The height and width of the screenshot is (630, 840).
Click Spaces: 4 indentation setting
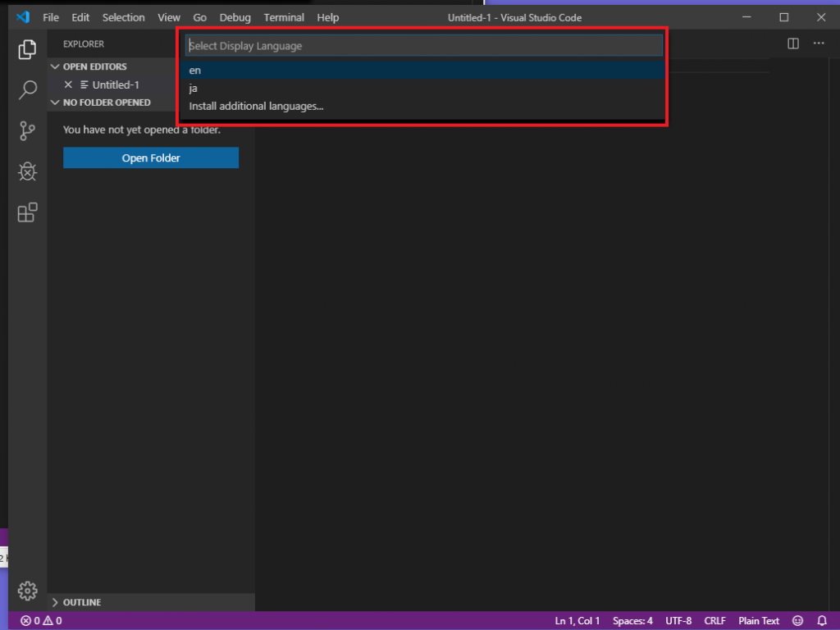(632, 621)
